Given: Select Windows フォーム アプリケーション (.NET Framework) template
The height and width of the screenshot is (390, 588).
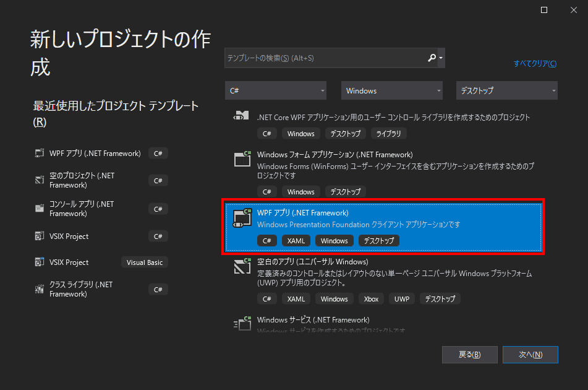Looking at the screenshot, I should tap(383, 173).
